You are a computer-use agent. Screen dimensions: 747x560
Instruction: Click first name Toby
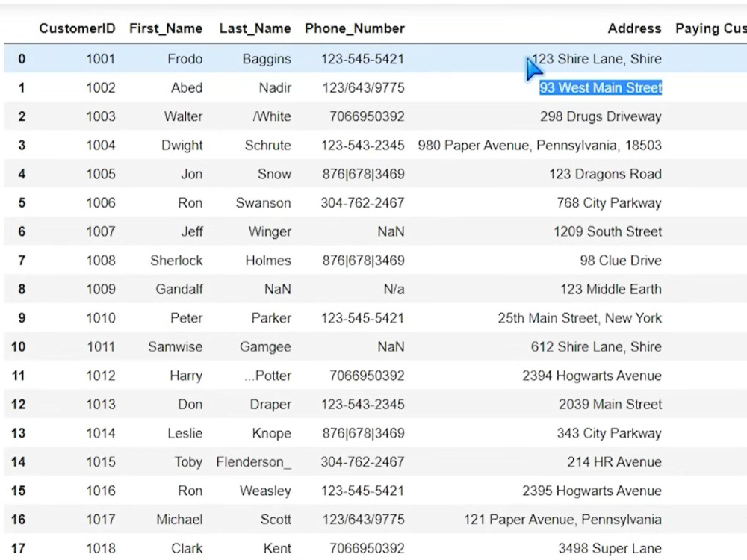189,462
